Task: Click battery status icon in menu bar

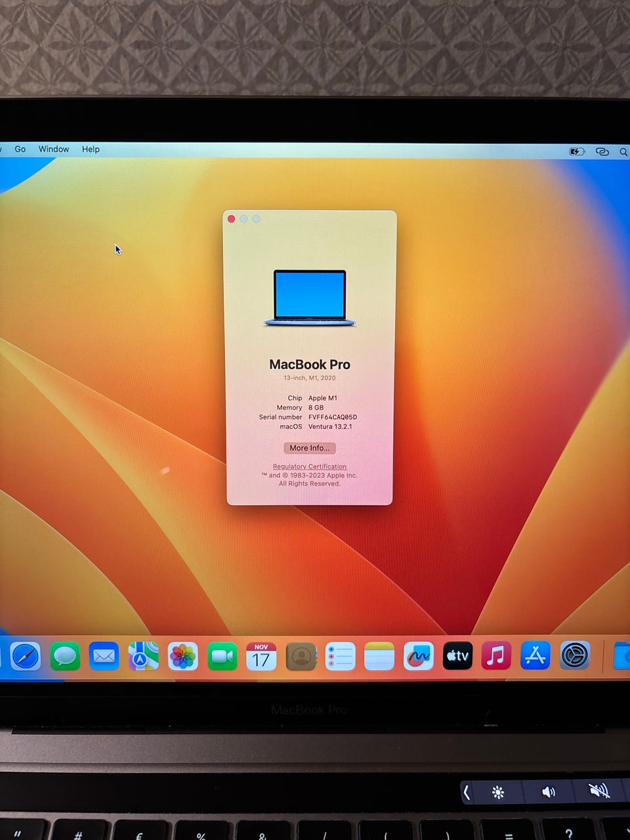Action: (576, 152)
